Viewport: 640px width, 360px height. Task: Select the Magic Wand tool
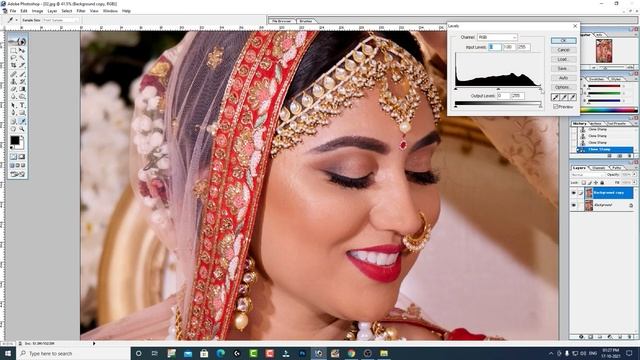22,57
